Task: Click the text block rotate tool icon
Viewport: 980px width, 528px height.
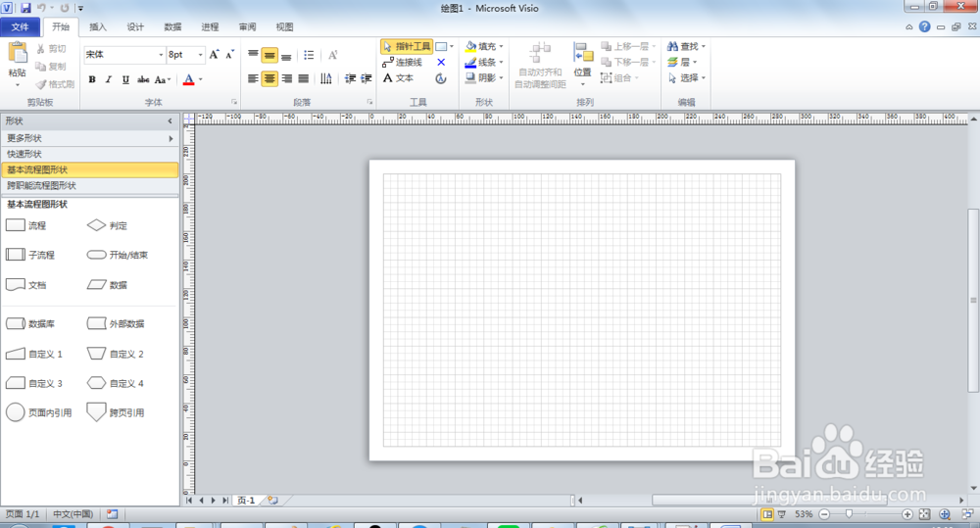Action: [x=441, y=78]
